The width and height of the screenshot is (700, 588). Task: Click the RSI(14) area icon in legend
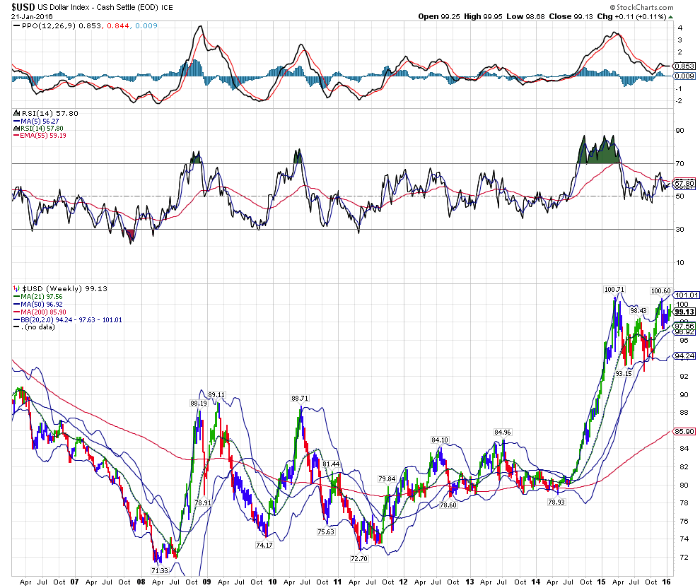tap(15, 113)
